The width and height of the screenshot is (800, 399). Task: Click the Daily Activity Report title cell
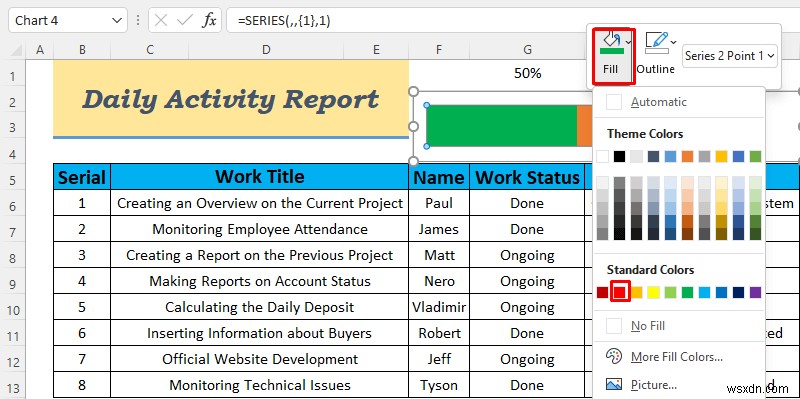click(x=231, y=98)
